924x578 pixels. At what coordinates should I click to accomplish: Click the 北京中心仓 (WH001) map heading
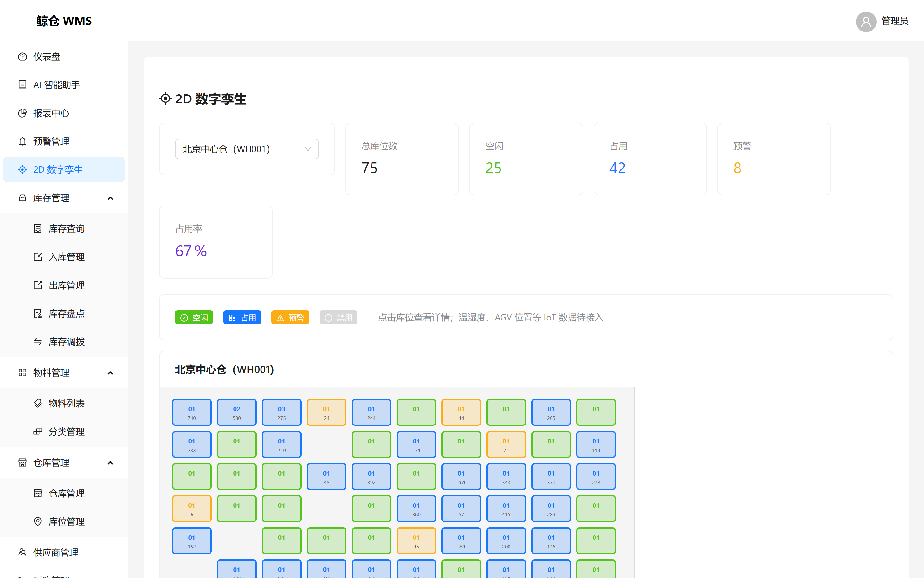(x=225, y=370)
